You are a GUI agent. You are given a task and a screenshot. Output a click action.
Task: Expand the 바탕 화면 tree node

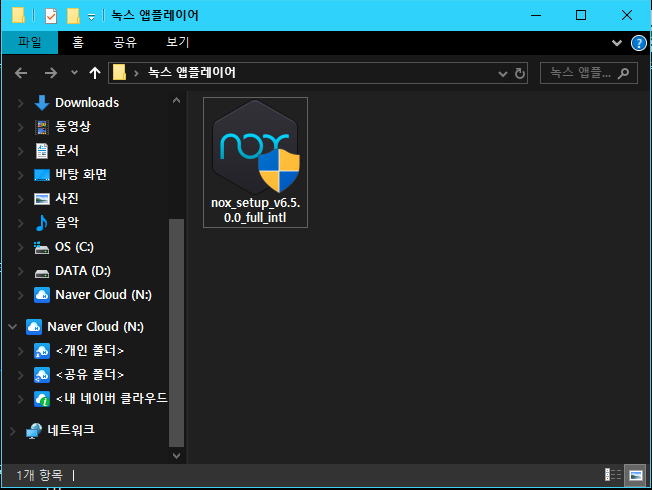coord(20,175)
